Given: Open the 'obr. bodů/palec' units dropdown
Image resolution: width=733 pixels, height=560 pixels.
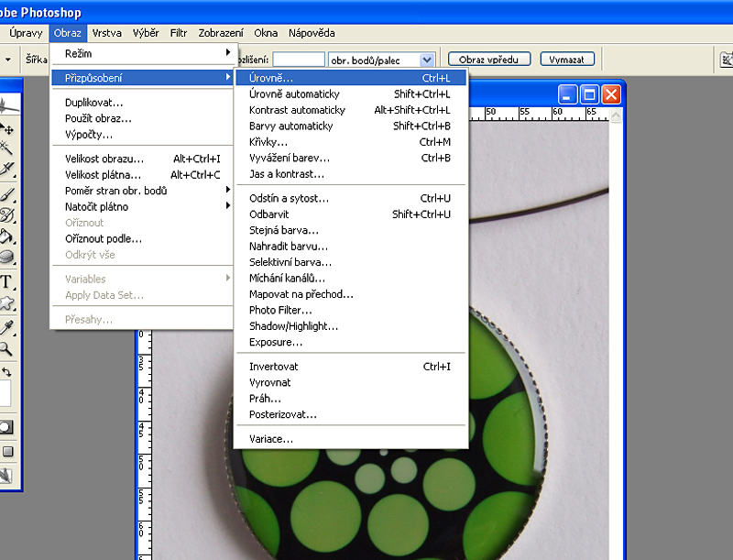Looking at the screenshot, I should coord(426,60).
